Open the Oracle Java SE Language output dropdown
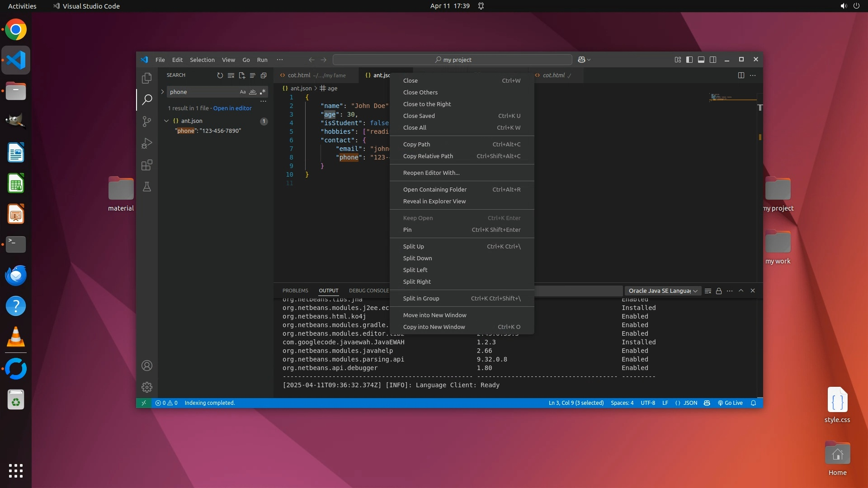Image resolution: width=868 pixels, height=488 pixels. [x=663, y=291]
